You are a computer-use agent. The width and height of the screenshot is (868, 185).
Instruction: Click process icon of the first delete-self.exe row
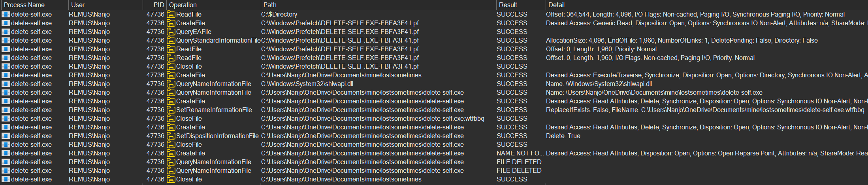pos(6,14)
